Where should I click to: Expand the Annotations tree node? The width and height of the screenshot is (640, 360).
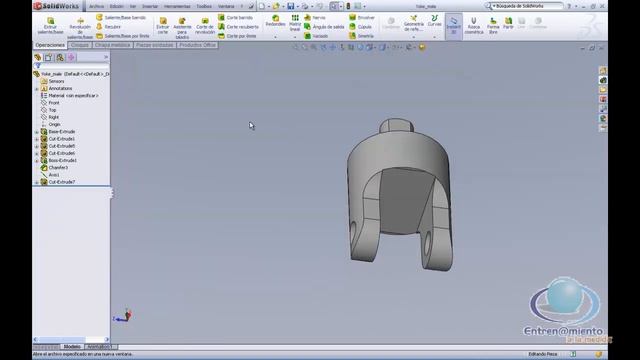point(37,89)
